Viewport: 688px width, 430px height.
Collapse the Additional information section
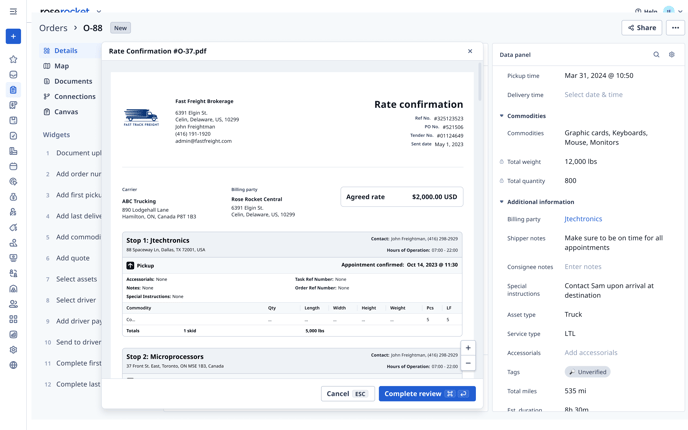click(502, 202)
